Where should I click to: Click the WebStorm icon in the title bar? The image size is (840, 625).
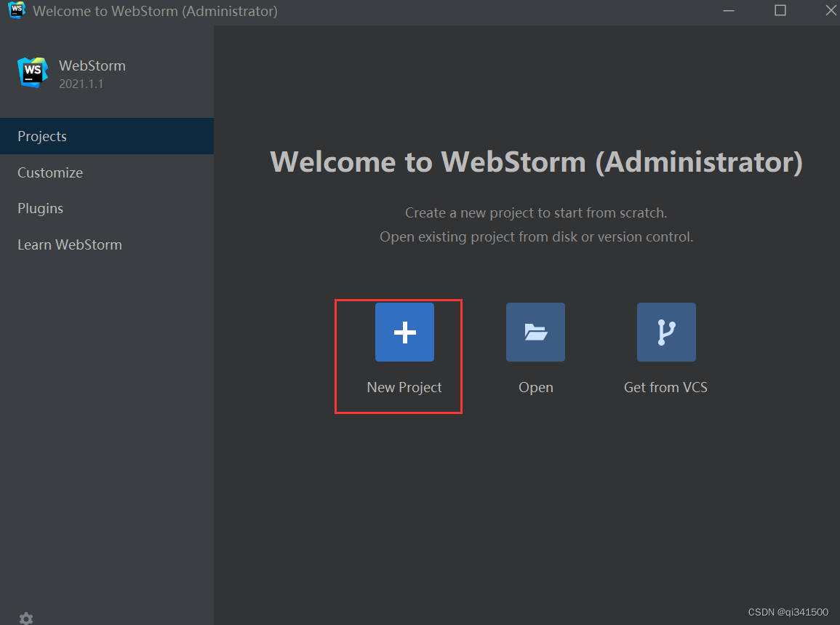(x=17, y=10)
